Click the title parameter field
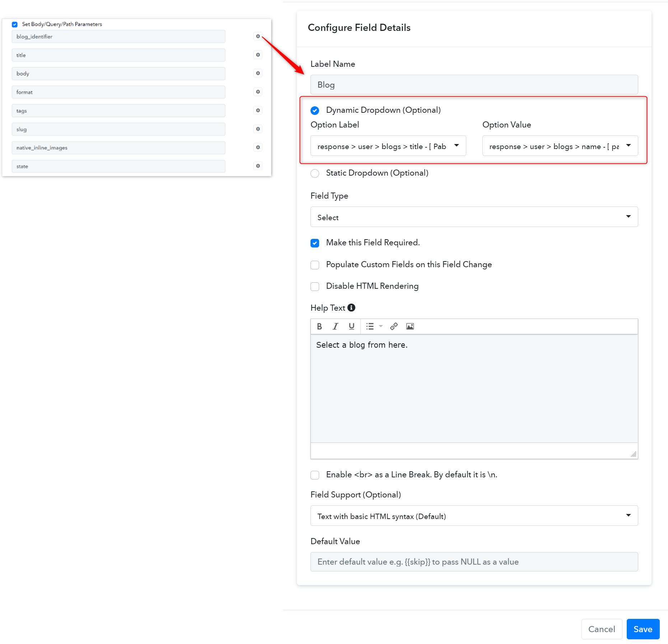This screenshot has height=644, width=668. click(118, 55)
